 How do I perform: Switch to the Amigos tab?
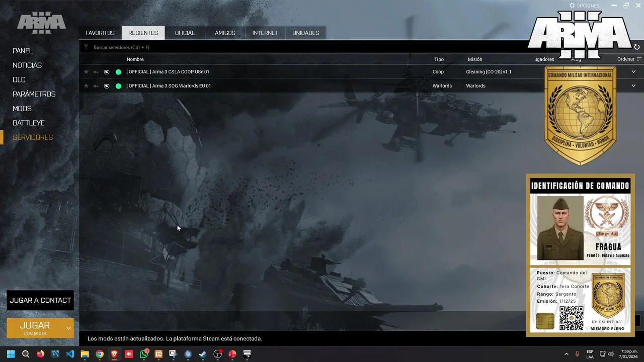225,33
